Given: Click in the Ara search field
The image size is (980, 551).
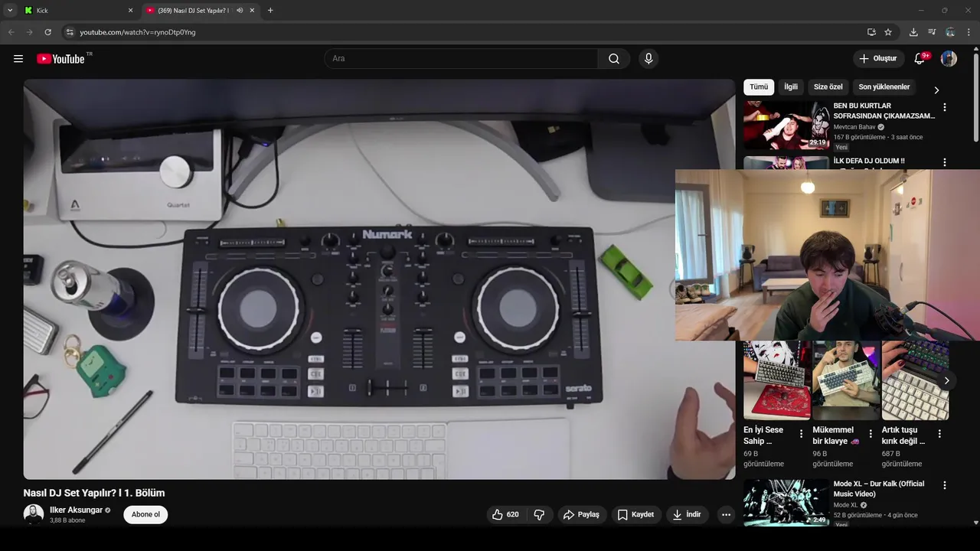Looking at the screenshot, I should tap(461, 59).
